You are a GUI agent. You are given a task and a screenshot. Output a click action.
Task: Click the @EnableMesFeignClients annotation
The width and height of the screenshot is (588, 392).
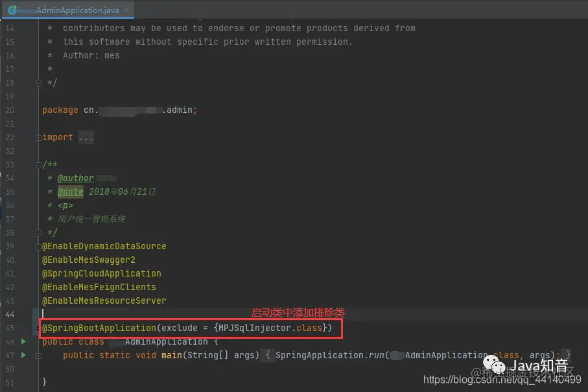click(99, 287)
